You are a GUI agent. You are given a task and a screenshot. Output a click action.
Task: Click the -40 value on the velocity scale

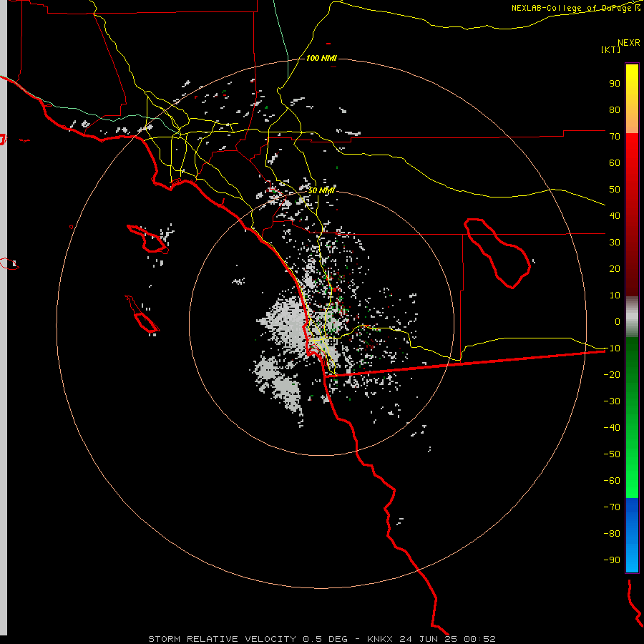[x=612, y=428]
